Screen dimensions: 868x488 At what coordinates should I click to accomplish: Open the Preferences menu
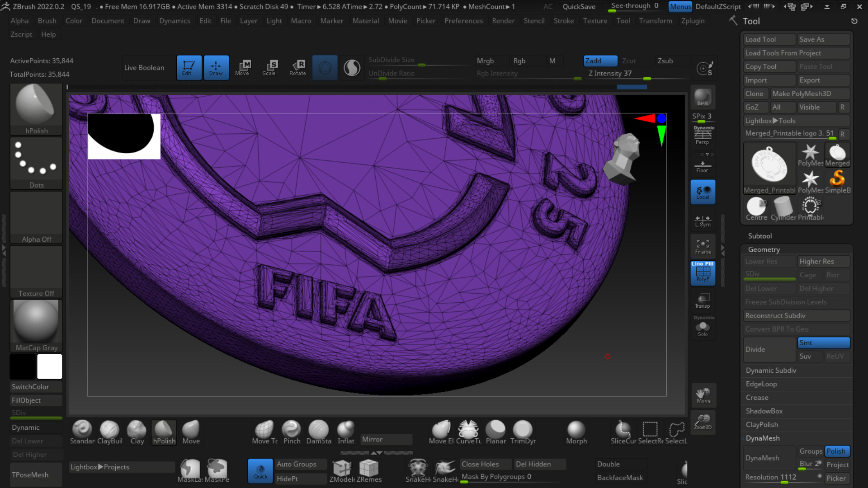pos(463,21)
